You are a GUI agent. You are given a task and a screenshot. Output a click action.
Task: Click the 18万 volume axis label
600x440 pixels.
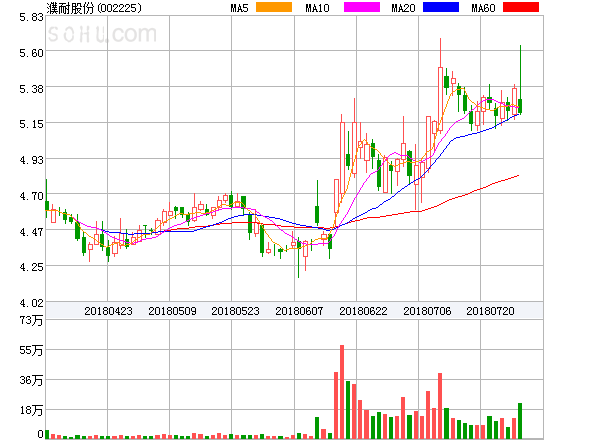click(x=31, y=410)
